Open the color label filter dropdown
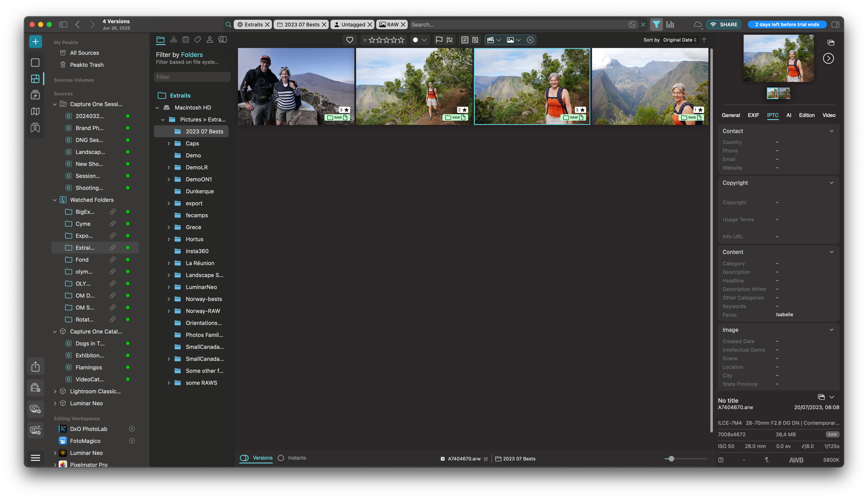The height and width of the screenshot is (499, 868). [x=419, y=40]
